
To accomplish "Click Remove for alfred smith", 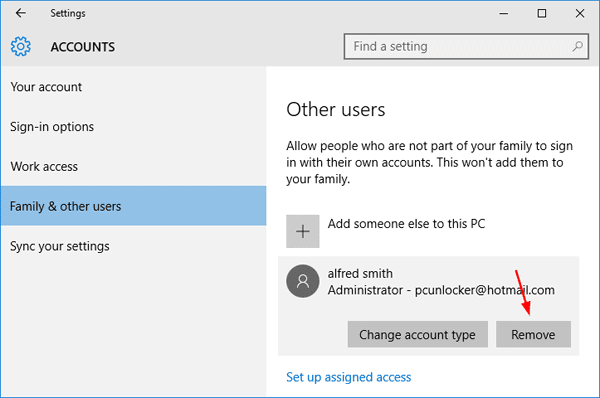I will [x=533, y=334].
